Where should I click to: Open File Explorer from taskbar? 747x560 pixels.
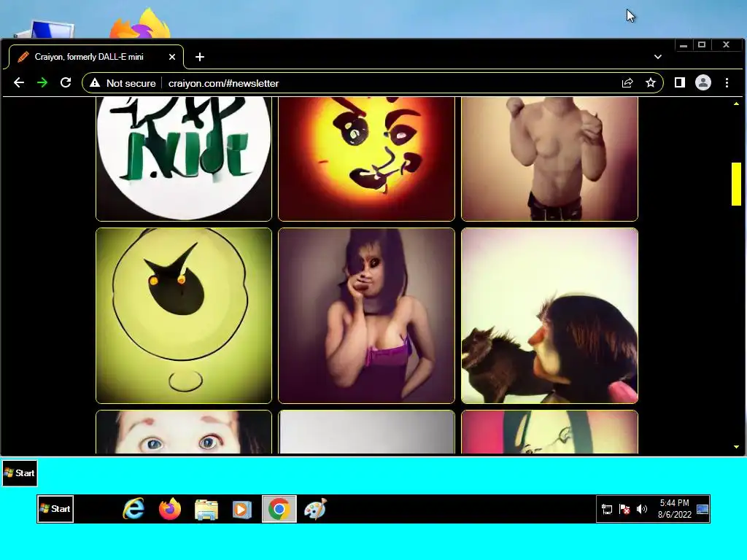click(206, 509)
